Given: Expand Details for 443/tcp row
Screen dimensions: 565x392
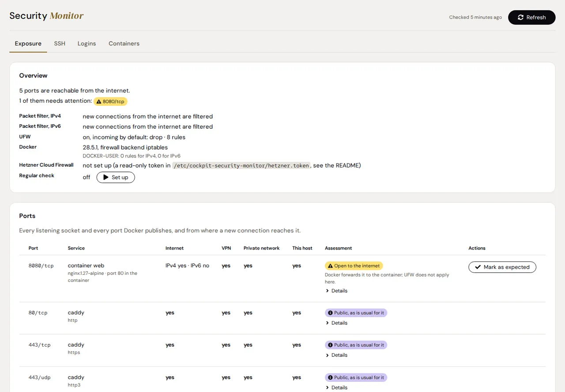Looking at the screenshot, I should pos(336,355).
